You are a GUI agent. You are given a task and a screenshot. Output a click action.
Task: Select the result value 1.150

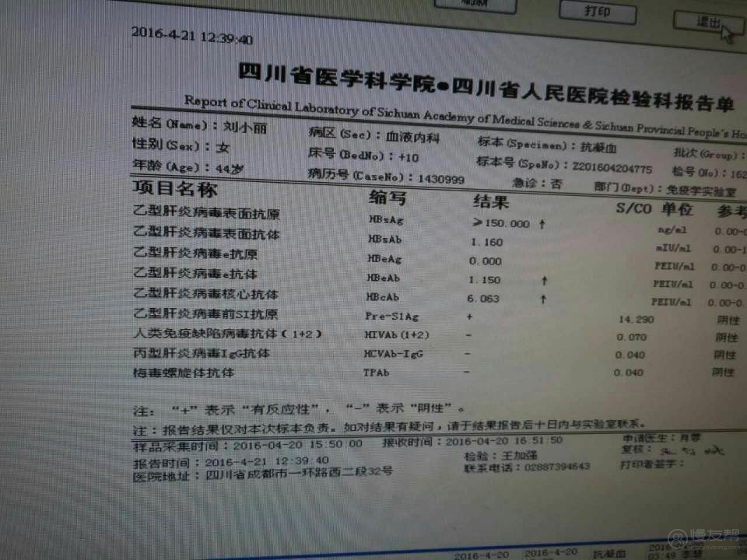(x=484, y=280)
